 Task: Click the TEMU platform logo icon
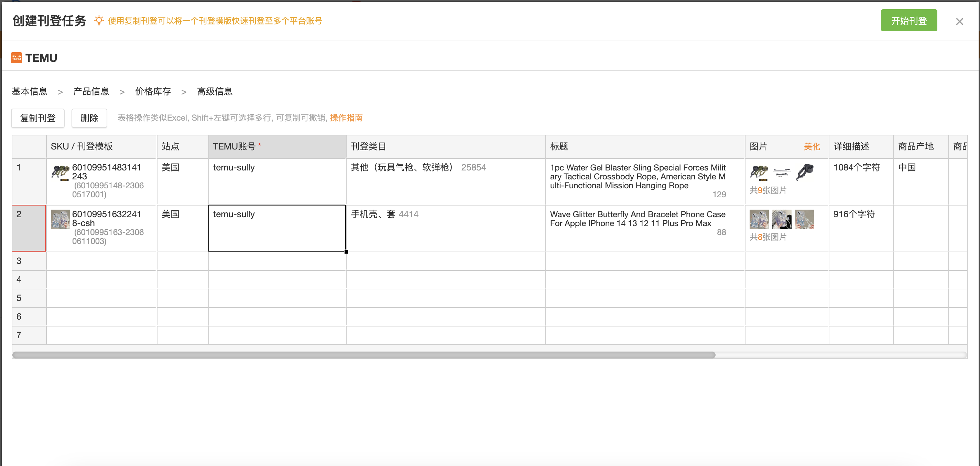(17, 58)
